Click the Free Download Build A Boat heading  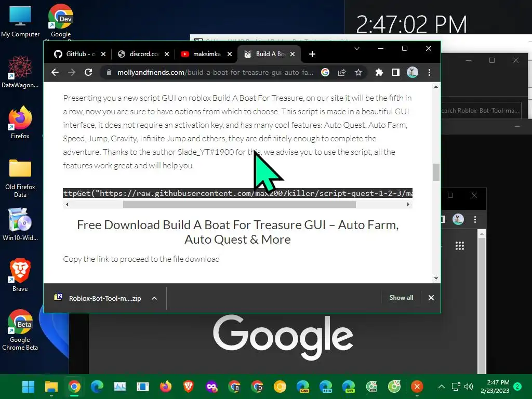click(x=237, y=232)
